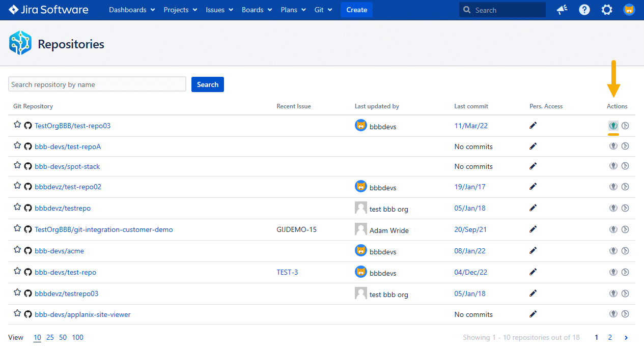Open the 20/Sep/21 last commit link
644x352 pixels.
coord(470,229)
